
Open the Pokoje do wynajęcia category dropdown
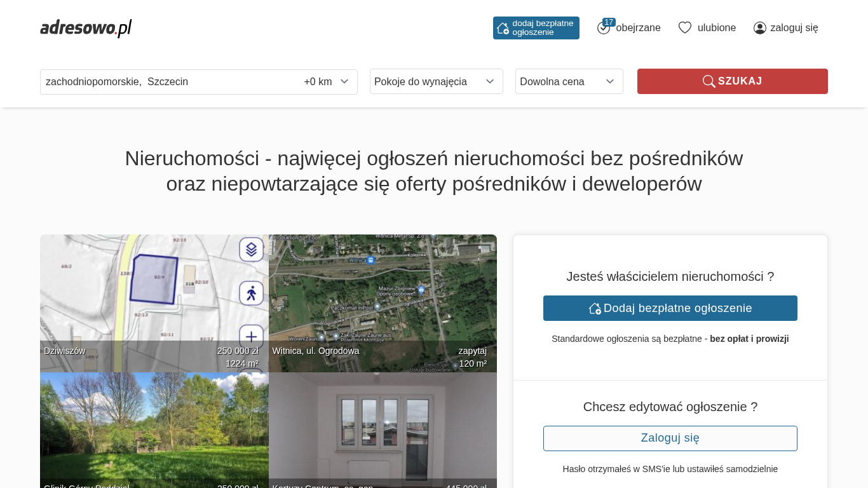click(436, 81)
